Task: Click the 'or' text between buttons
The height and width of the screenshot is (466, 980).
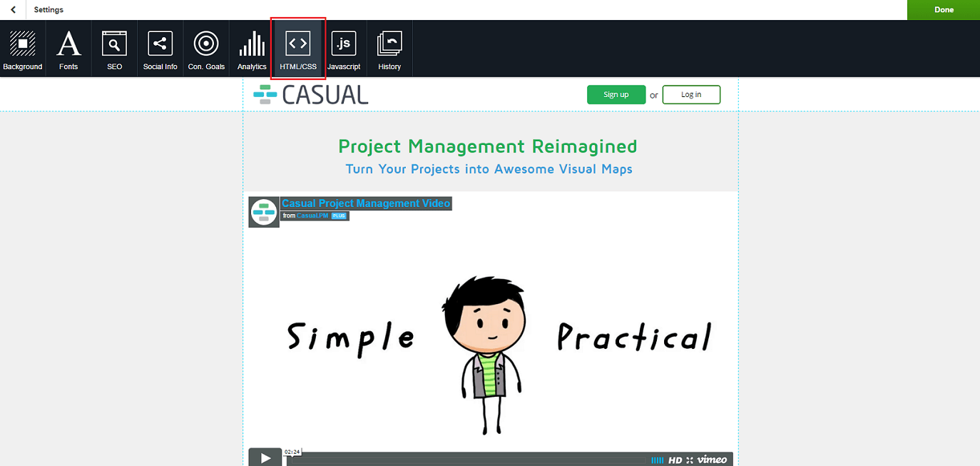Action: point(654,96)
